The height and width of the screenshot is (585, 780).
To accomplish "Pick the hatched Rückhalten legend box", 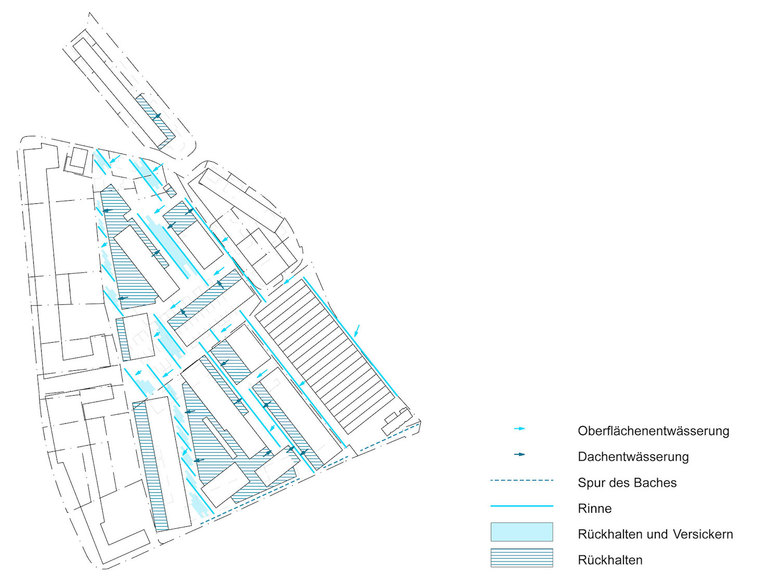I will (x=521, y=559).
